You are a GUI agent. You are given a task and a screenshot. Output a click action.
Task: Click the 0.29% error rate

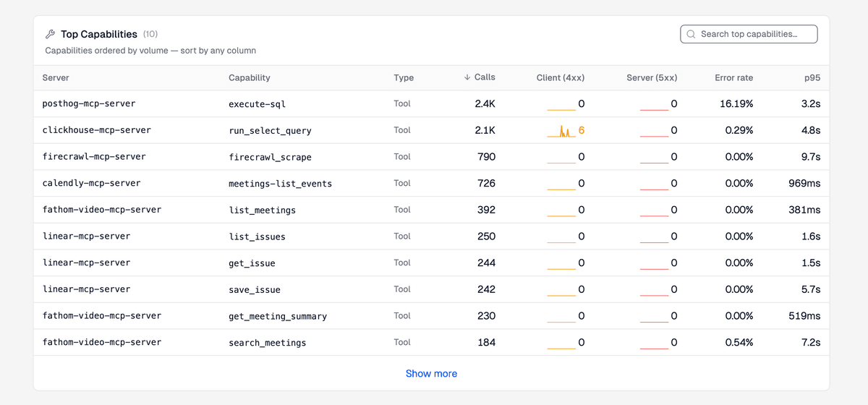(x=739, y=130)
